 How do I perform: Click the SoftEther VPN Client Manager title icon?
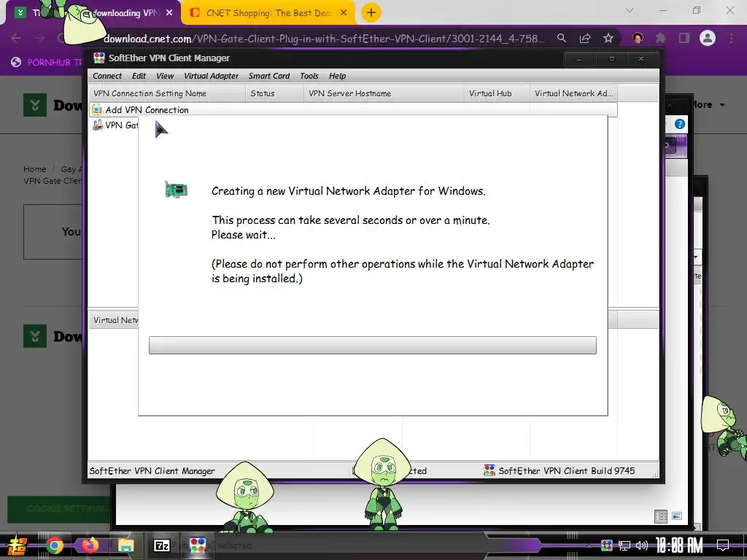click(99, 58)
